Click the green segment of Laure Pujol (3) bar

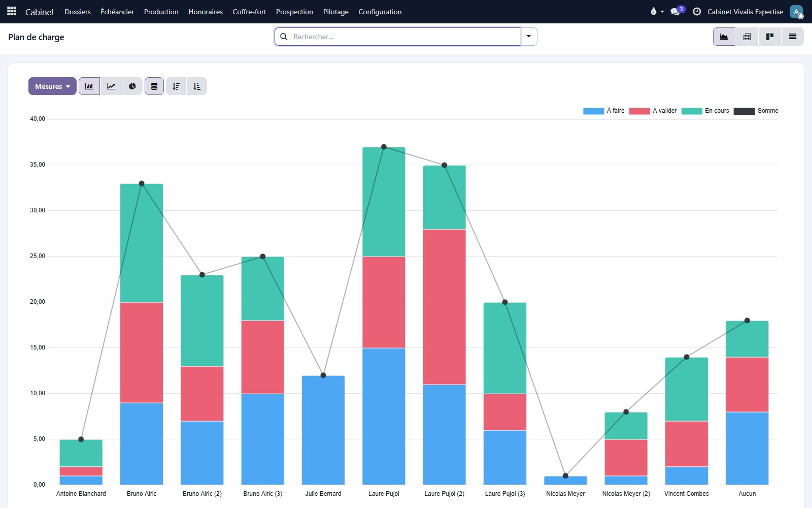point(505,348)
